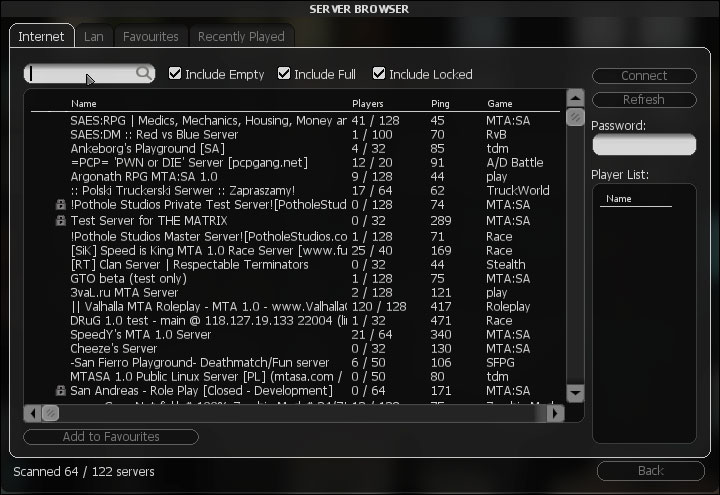Sort servers by Name column header
Image resolution: width=720 pixels, height=495 pixels.
(x=84, y=104)
